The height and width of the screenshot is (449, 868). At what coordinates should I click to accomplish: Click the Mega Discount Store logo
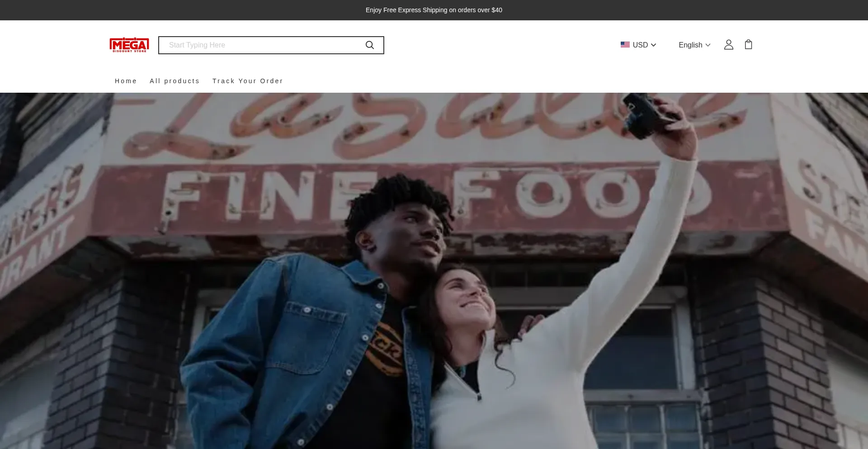point(129,45)
